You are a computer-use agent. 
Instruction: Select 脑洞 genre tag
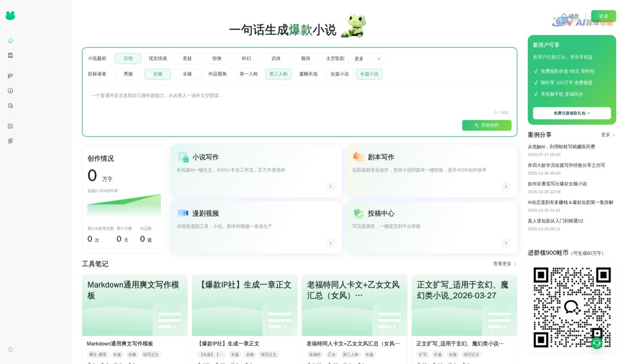[306, 59]
